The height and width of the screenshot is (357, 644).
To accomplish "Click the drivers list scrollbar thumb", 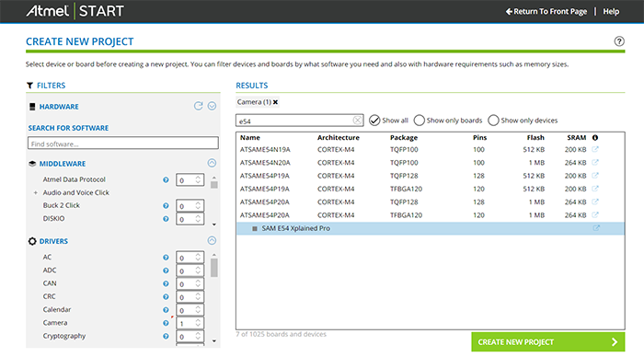I will [214, 268].
